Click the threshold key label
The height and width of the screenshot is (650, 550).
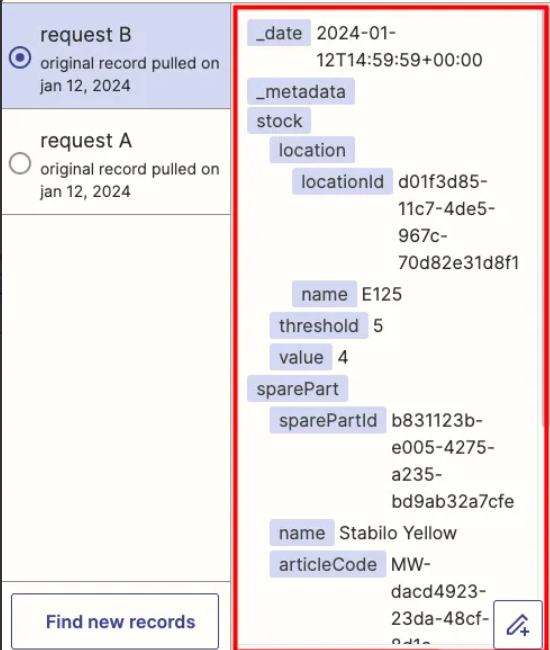319,325
